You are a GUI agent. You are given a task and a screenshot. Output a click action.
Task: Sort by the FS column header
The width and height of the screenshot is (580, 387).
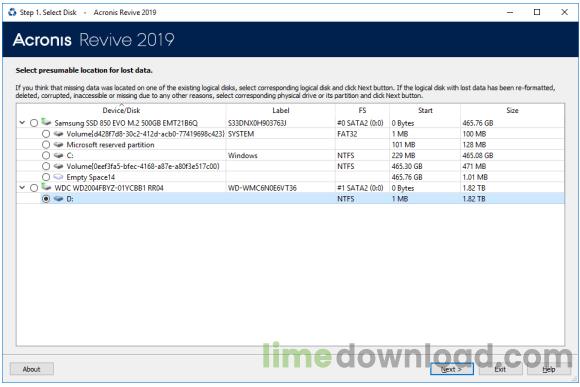click(x=362, y=110)
